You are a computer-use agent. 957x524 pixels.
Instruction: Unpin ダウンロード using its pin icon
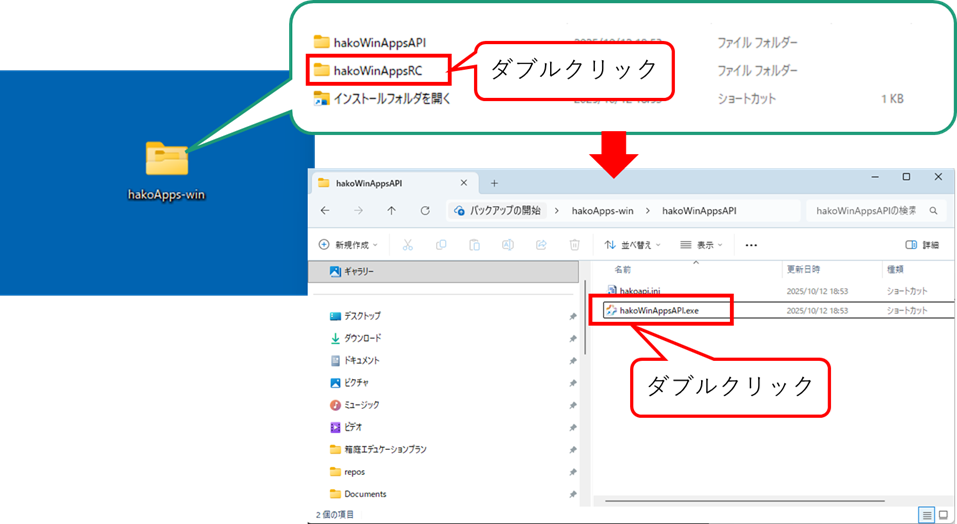572,339
